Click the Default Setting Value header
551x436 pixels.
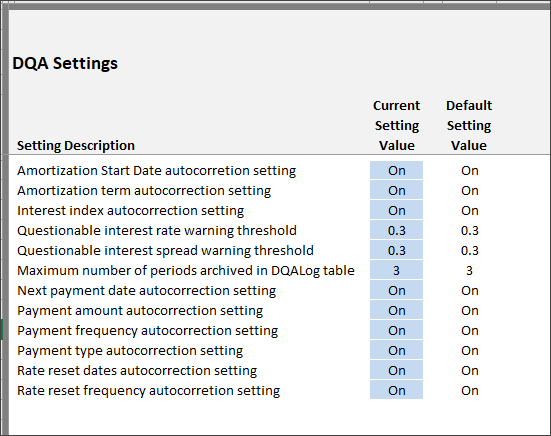[x=469, y=125]
